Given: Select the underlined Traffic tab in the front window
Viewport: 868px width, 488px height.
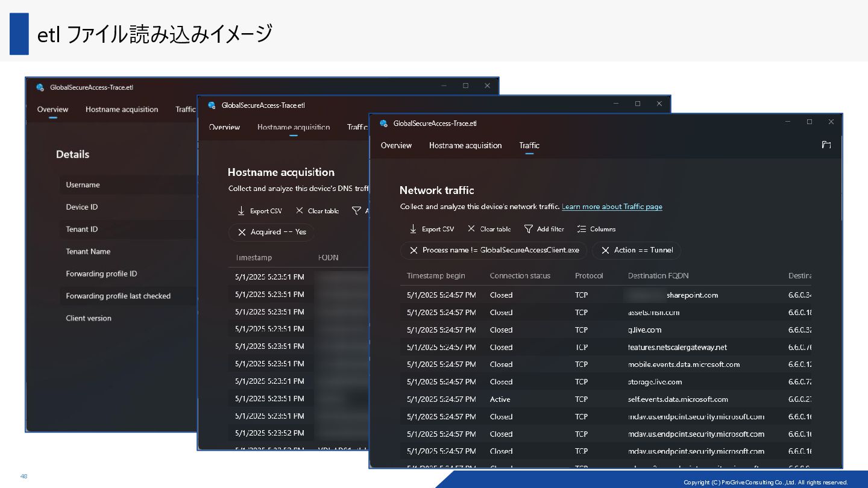Looking at the screenshot, I should point(529,145).
